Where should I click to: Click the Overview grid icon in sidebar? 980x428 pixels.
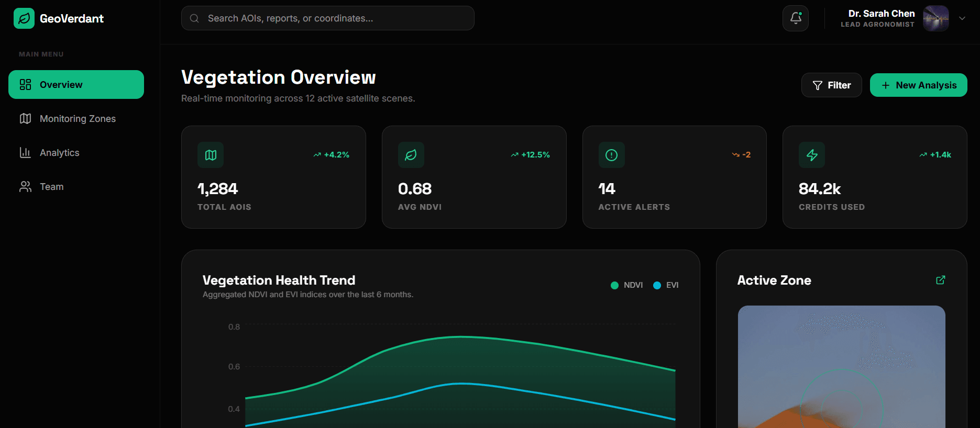(x=25, y=85)
